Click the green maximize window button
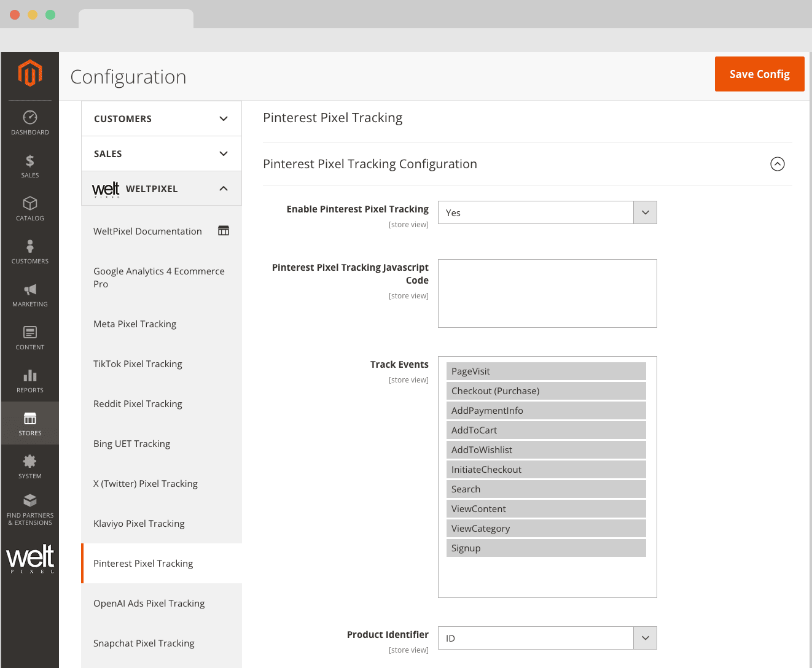The image size is (812, 668). 50,15
